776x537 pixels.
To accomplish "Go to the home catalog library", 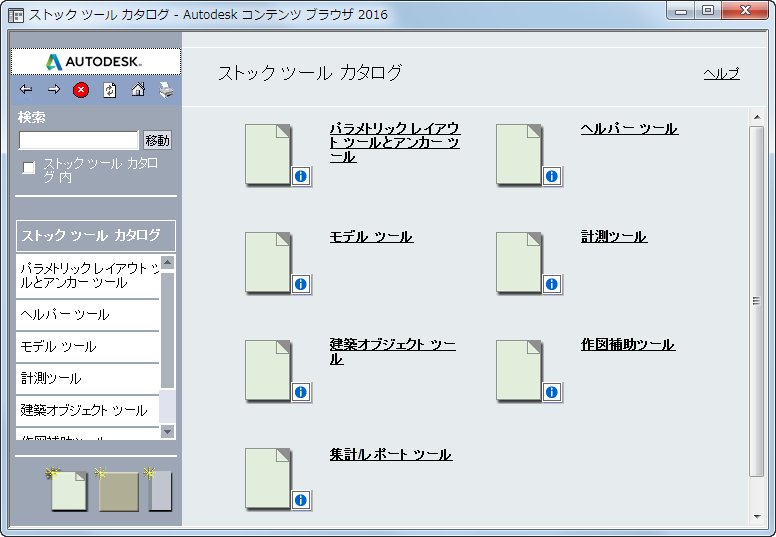I will (x=138, y=90).
